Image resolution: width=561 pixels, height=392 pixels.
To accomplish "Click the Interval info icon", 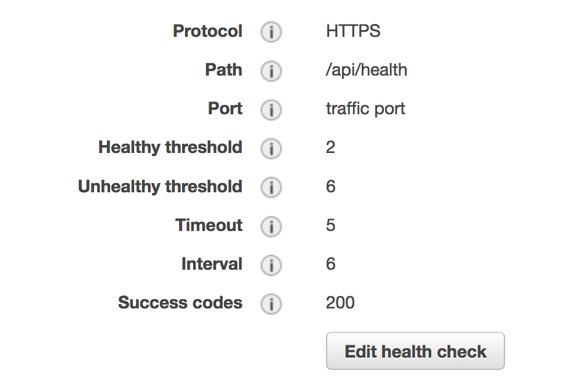I will point(271,265).
